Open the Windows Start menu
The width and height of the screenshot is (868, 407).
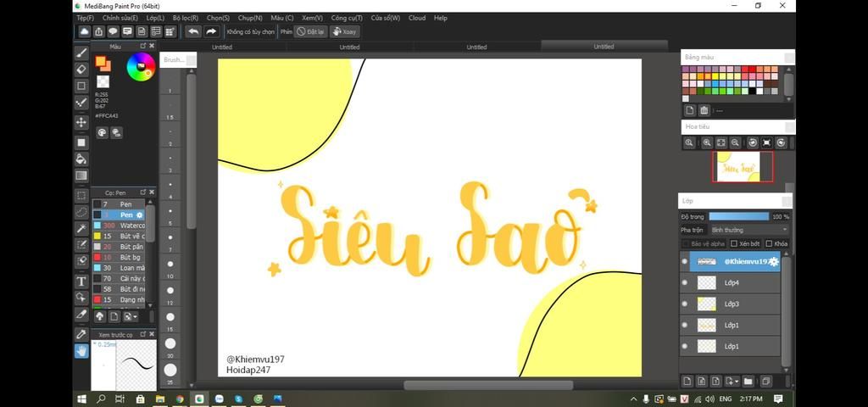tap(81, 399)
